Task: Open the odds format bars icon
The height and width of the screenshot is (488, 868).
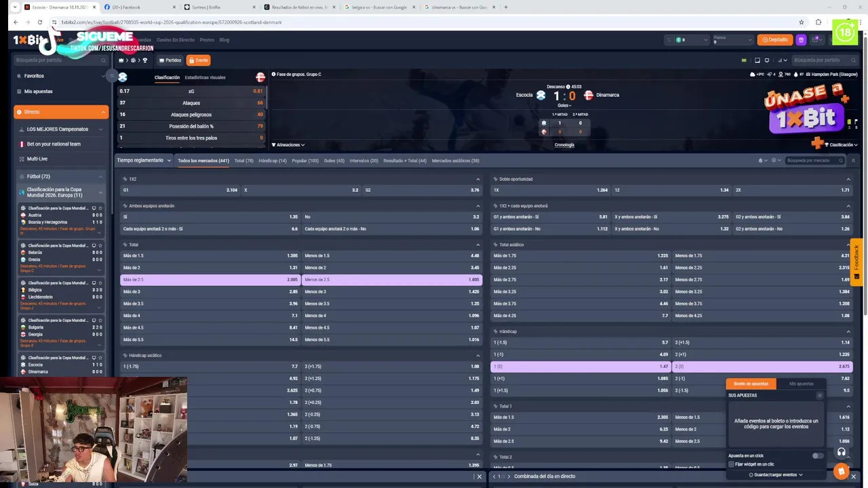Action: [782, 60]
